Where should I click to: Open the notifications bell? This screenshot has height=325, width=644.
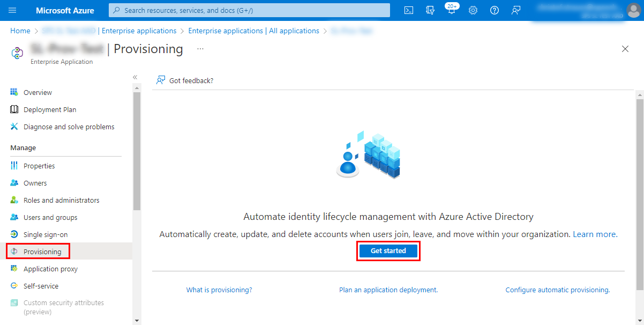click(452, 10)
